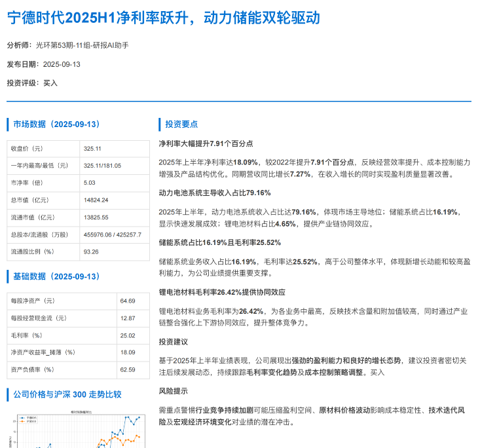Click the subheading 动力电池系统主导收入占比79.16%

[x=215, y=193]
